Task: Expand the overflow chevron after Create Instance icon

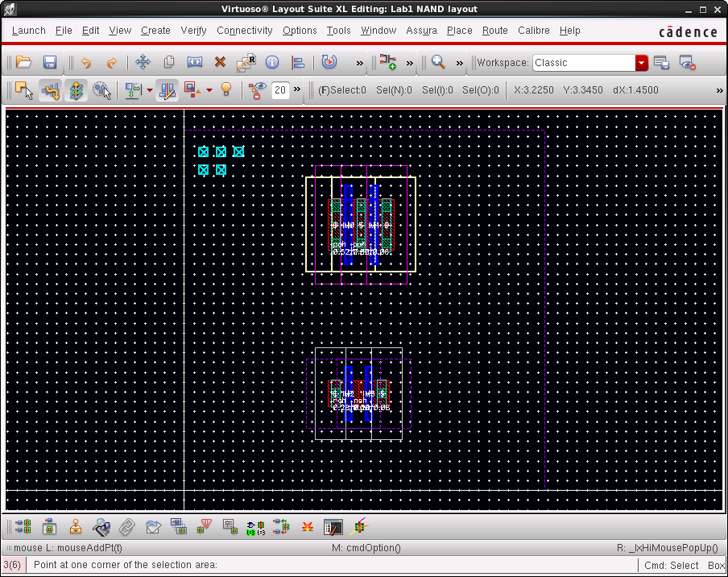Action: point(409,63)
